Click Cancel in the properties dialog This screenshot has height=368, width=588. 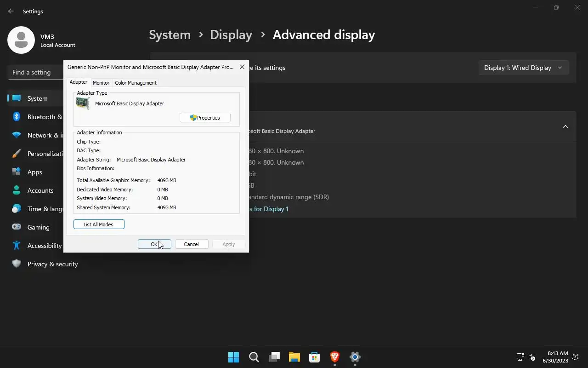pyautogui.click(x=191, y=244)
